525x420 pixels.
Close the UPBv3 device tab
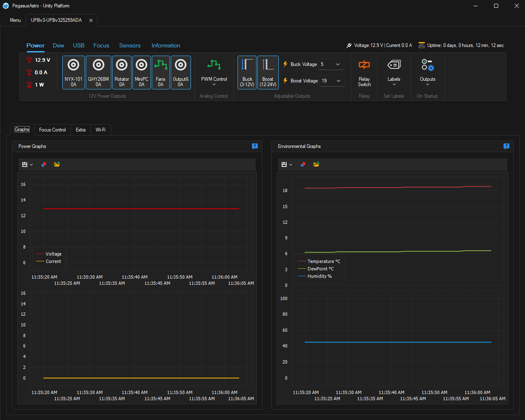pyautogui.click(x=91, y=20)
